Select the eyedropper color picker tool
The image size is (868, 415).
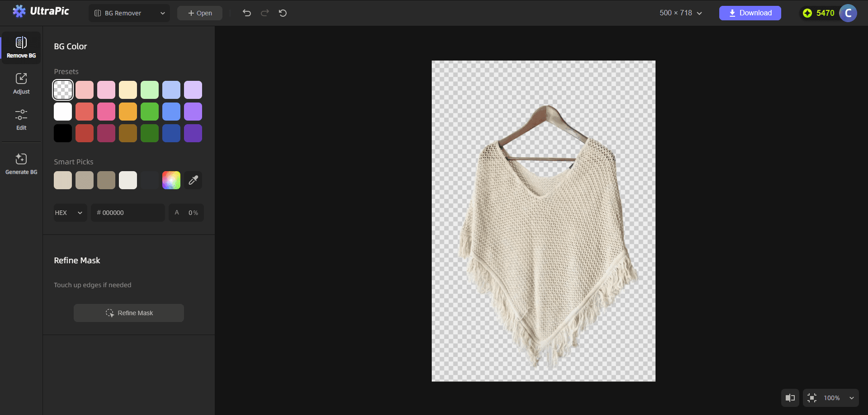point(193,180)
